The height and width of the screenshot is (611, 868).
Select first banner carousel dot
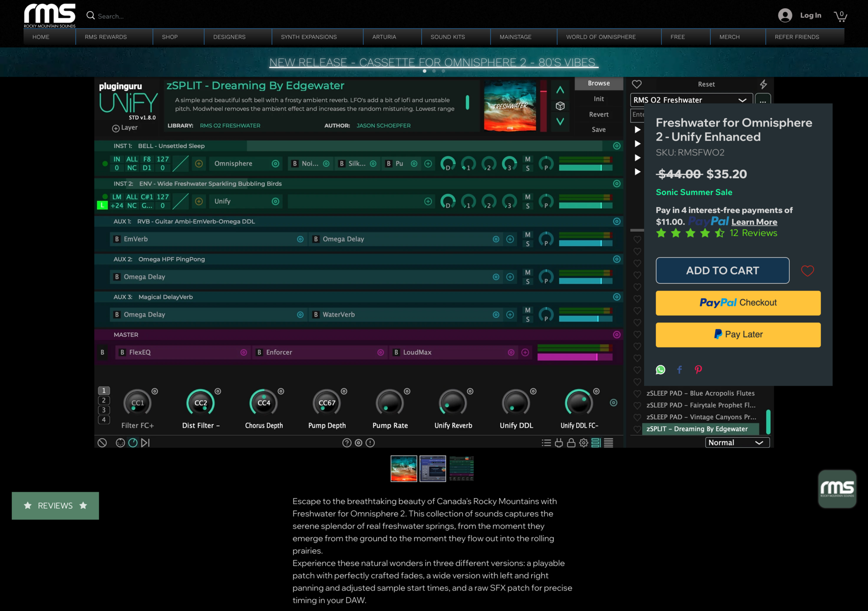tap(425, 71)
